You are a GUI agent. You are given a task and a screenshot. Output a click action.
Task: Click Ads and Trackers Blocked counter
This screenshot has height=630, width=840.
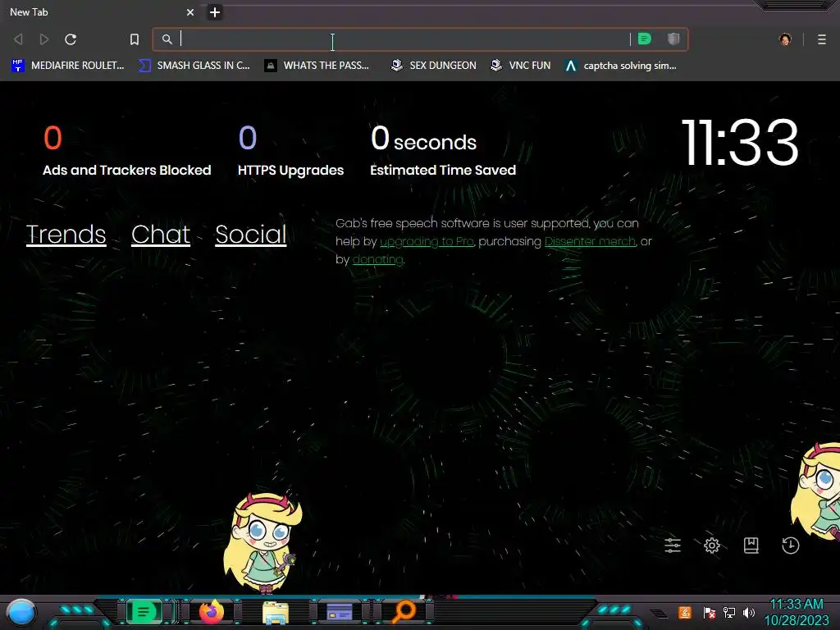tap(127, 171)
